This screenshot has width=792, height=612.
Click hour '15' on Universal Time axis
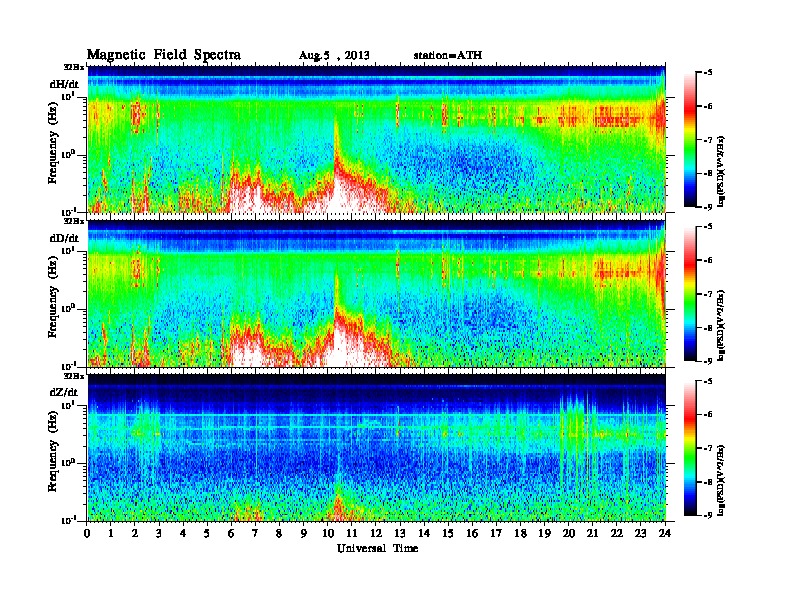click(448, 533)
